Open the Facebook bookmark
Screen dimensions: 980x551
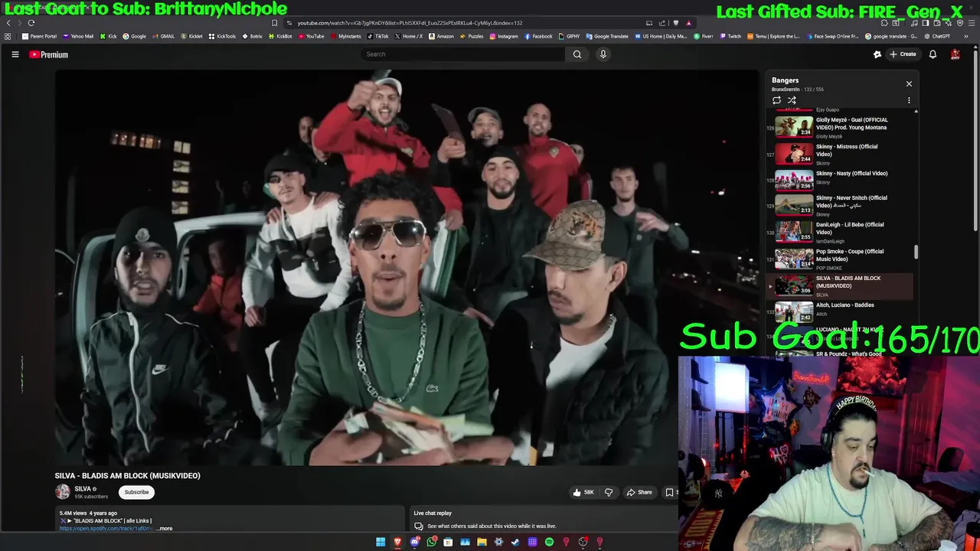[x=538, y=36]
